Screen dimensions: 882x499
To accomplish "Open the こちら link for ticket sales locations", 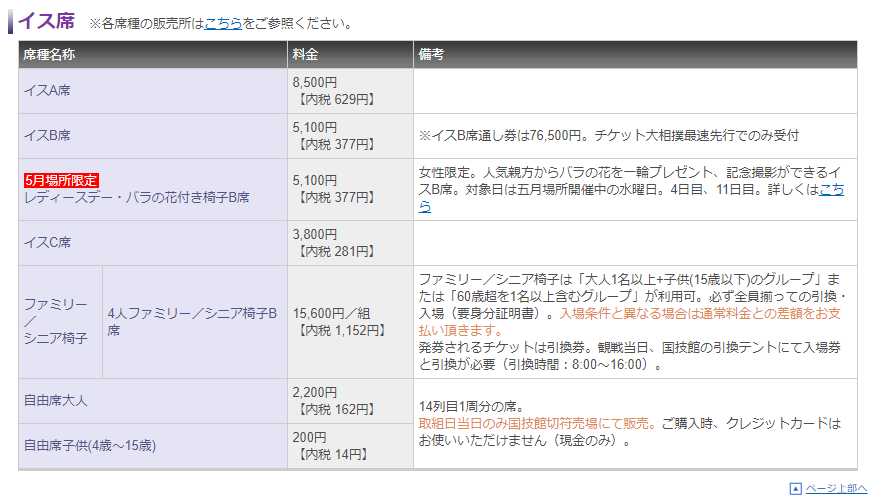I will click(x=223, y=22).
